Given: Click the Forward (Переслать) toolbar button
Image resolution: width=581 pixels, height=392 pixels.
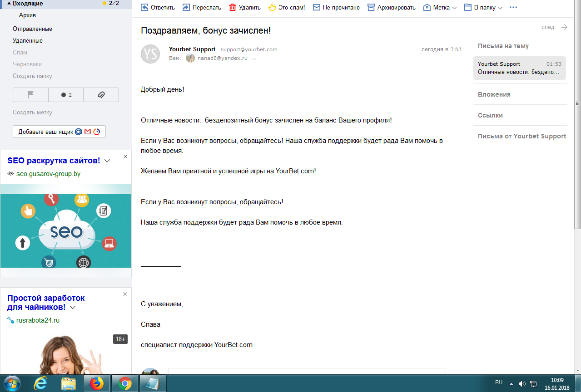Looking at the screenshot, I should point(202,7).
